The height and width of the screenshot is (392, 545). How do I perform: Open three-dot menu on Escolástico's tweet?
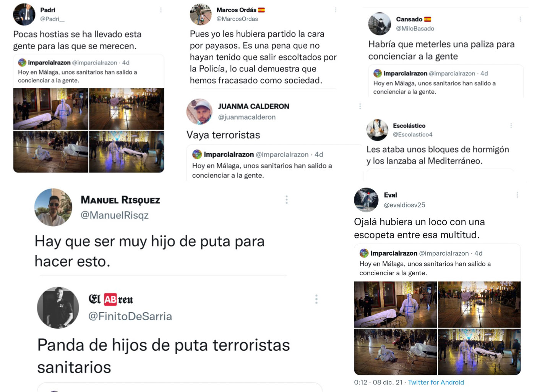coord(511,125)
